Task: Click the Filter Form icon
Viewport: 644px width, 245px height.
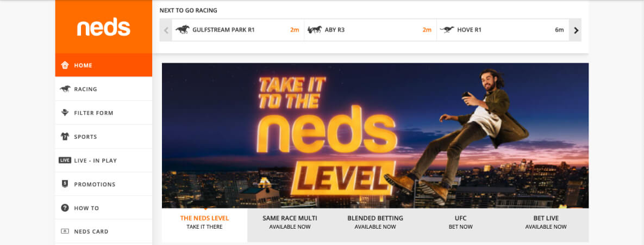Action: coord(65,112)
